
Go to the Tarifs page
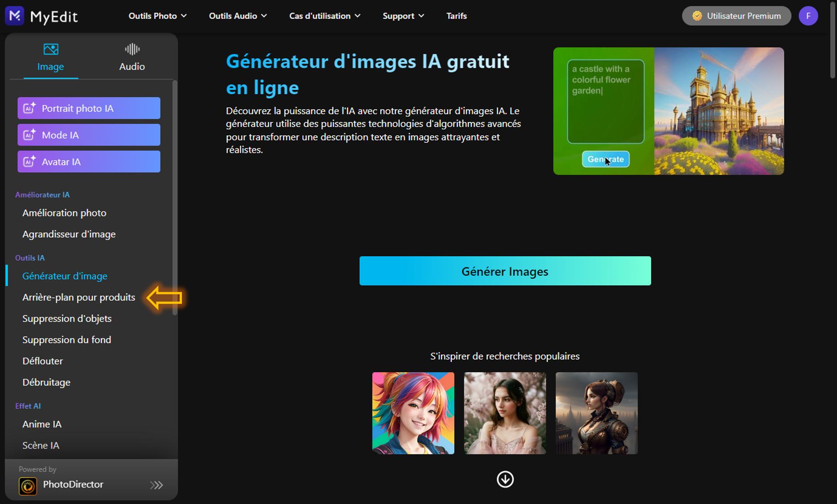(456, 16)
